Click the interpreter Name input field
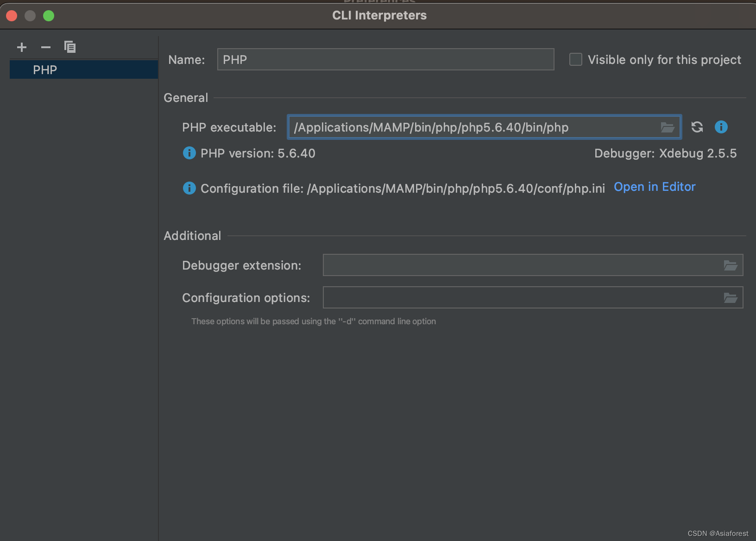 pos(385,59)
